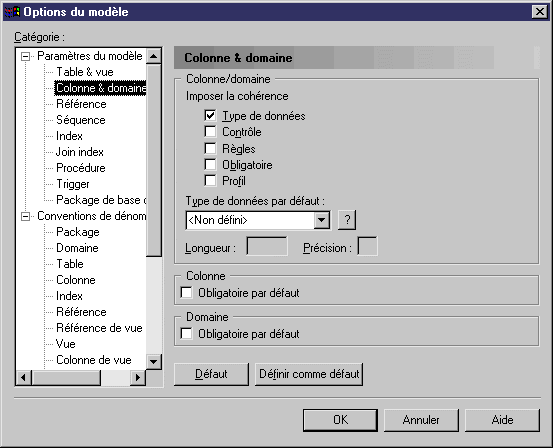Click the vertical scrollbar thumb in tree
The image size is (553, 448).
click(154, 161)
